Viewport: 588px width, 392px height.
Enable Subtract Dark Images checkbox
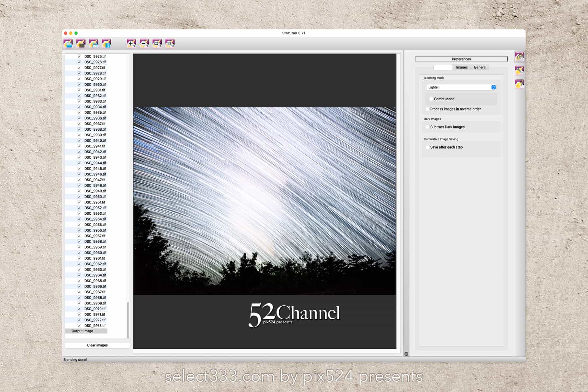(428, 127)
